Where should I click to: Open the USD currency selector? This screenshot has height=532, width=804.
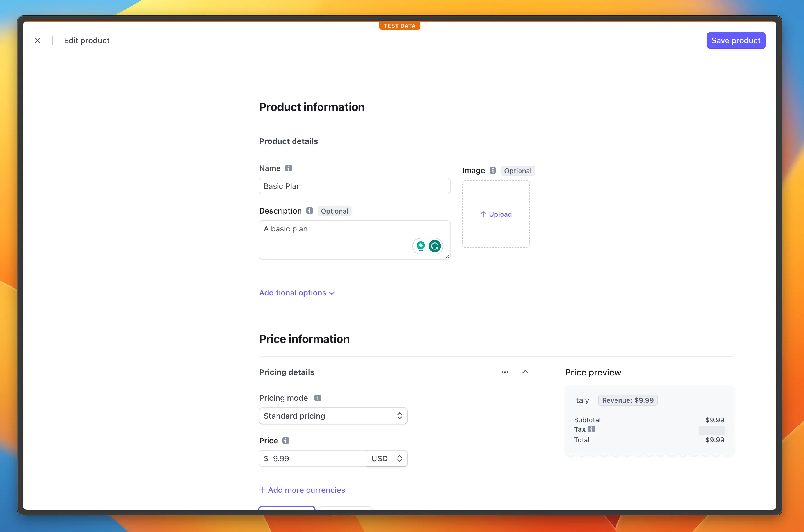point(387,459)
